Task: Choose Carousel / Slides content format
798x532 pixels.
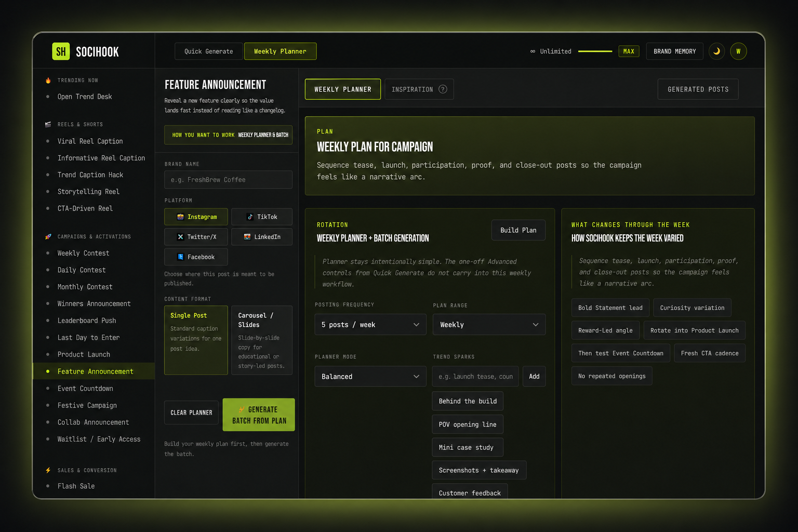Action: pos(261,340)
